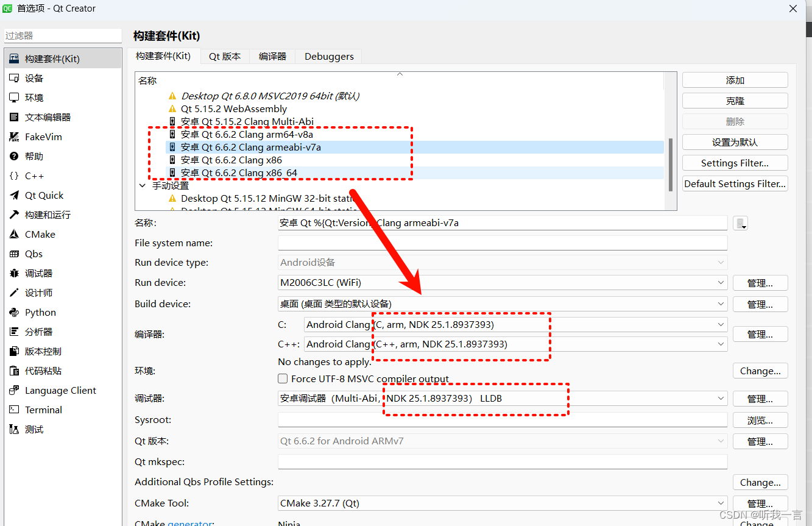812x526 pixels.
Task: Switch to the 构建套件(Kit) tab
Action: (163, 55)
